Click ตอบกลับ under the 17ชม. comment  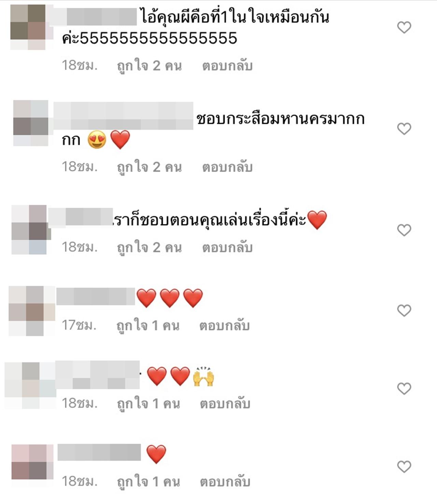[225, 325]
